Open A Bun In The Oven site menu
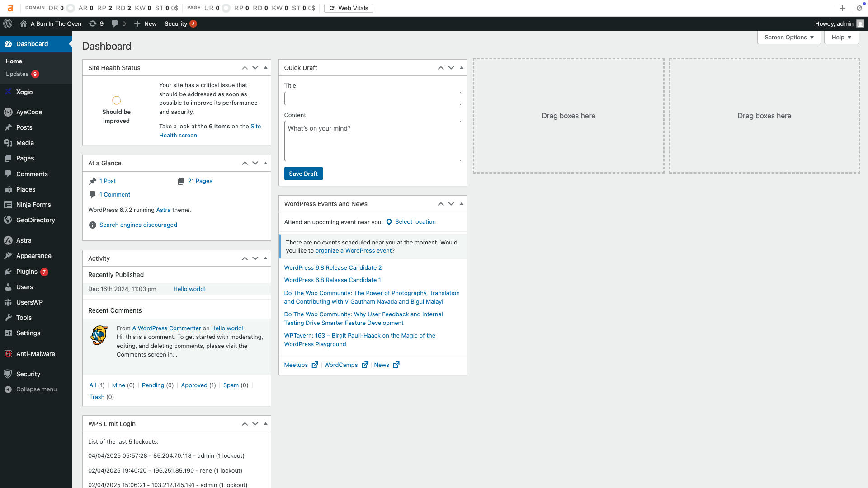868x488 pixels. (51, 23)
